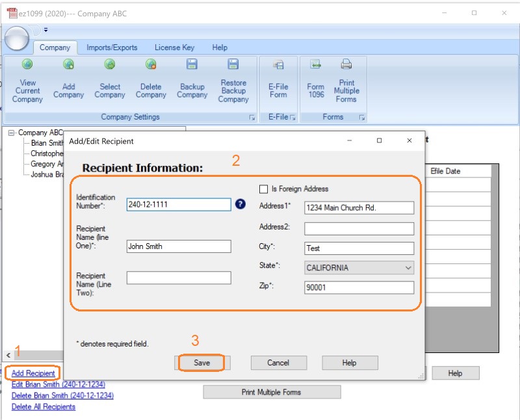
Task: Click the Delete Company icon
Action: pos(151,65)
